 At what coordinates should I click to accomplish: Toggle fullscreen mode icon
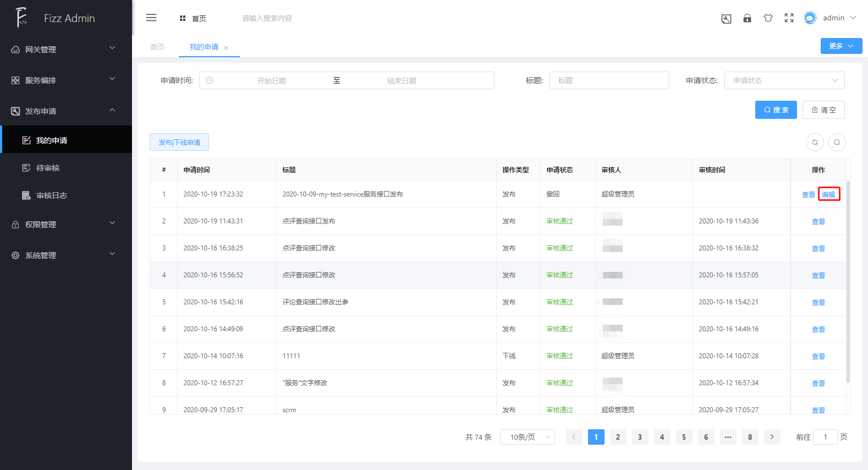click(x=789, y=18)
